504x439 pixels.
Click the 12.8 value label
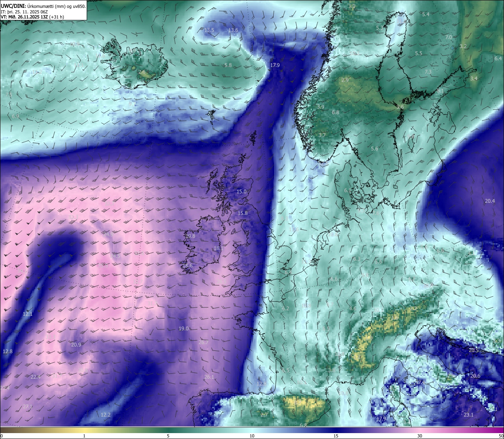tap(7, 351)
